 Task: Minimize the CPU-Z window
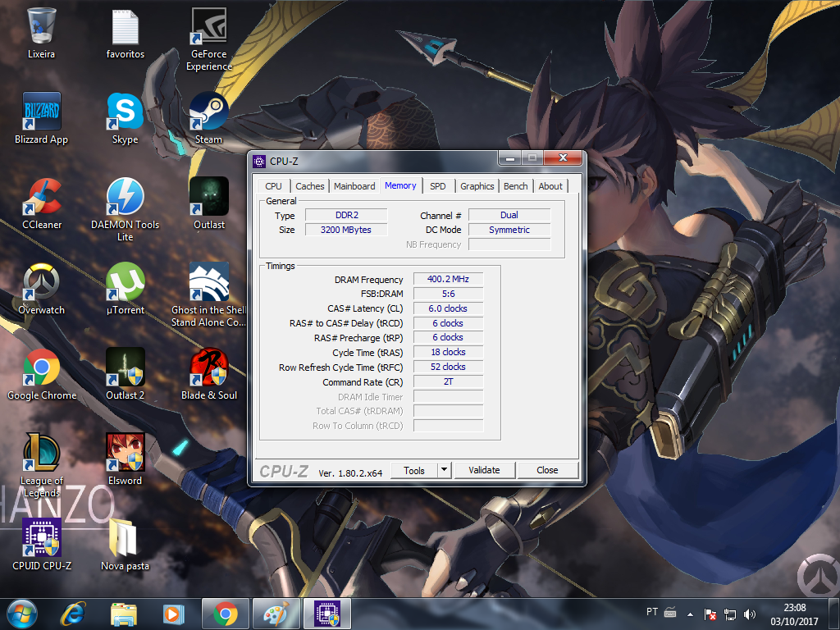click(x=510, y=157)
